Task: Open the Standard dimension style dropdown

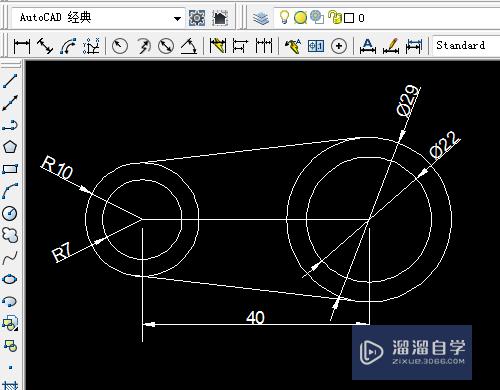Action: [466, 45]
